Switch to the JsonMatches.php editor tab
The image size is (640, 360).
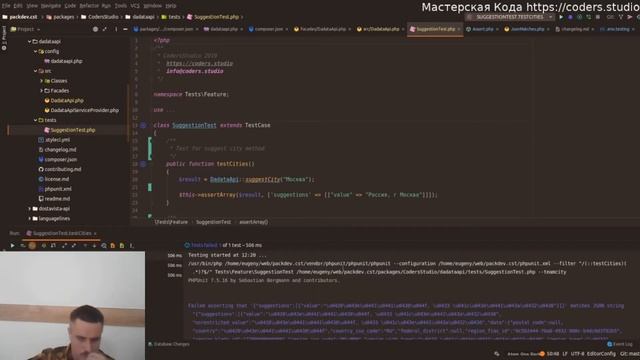[527, 29]
